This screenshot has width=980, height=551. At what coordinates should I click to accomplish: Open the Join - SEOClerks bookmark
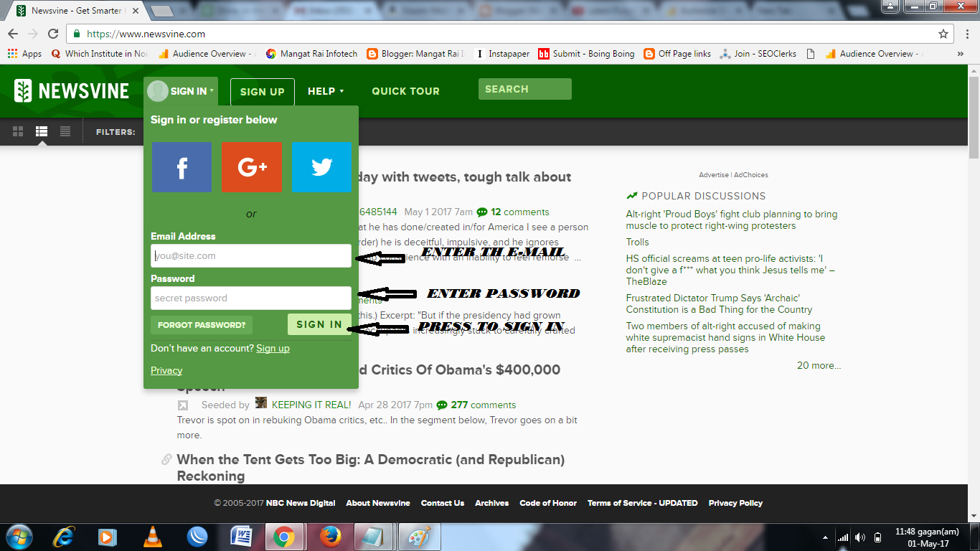758,54
